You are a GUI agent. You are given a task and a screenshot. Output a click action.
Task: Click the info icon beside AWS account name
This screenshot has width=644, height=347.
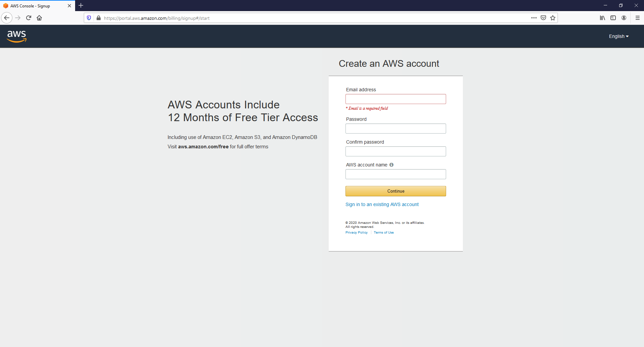tap(391, 165)
